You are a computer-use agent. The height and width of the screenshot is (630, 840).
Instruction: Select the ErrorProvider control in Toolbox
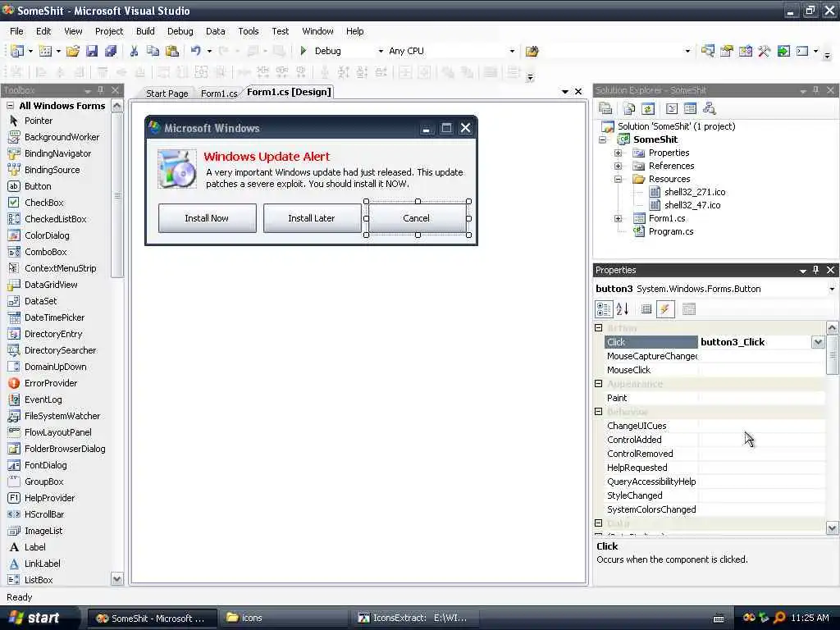click(50, 384)
